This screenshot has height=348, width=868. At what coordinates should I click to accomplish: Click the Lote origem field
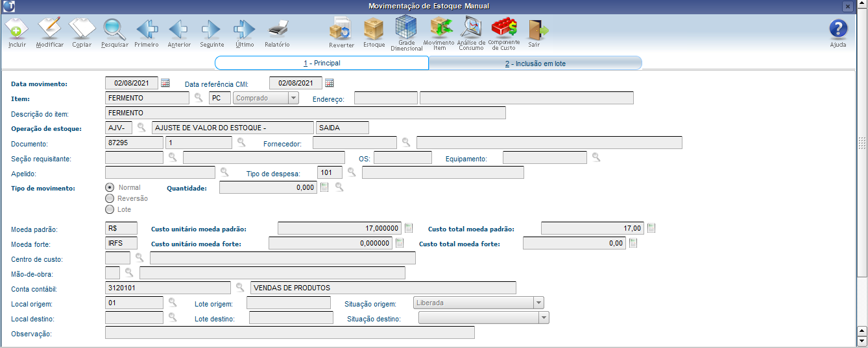click(289, 303)
